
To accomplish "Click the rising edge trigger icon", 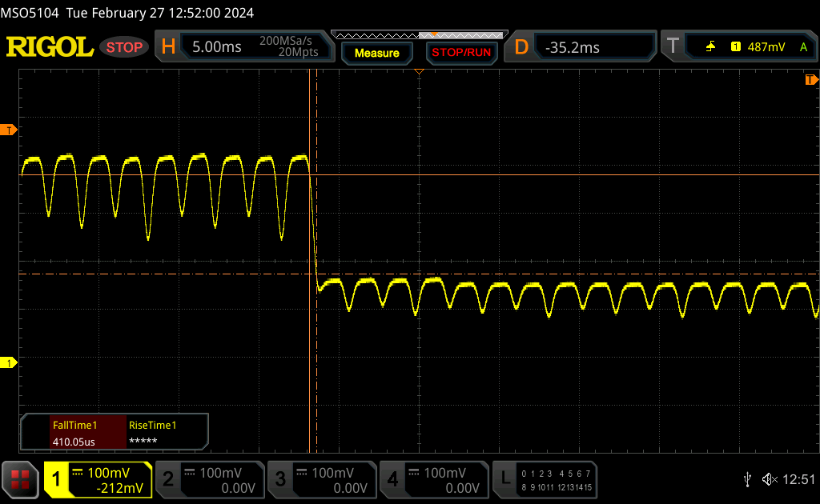I will coord(710,47).
